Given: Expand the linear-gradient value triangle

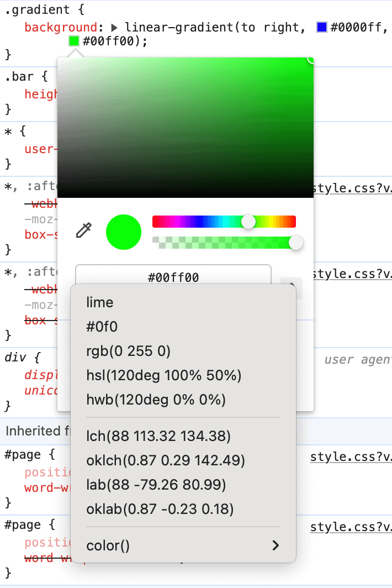Looking at the screenshot, I should pyautogui.click(x=114, y=28).
